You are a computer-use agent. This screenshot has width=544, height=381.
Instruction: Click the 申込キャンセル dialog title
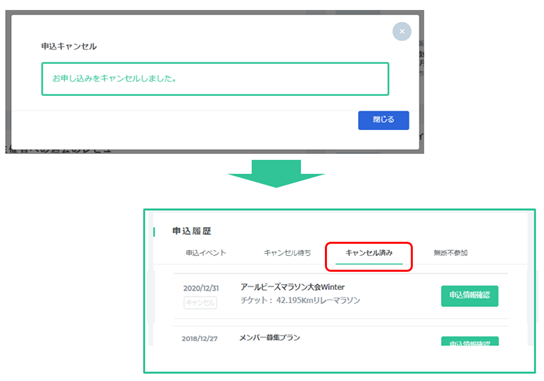[x=69, y=46]
